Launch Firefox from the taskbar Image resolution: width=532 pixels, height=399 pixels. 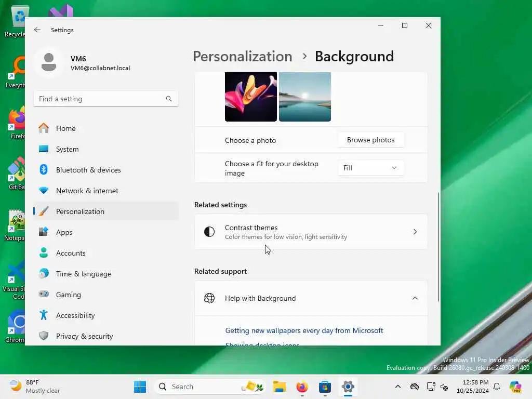[302, 387]
